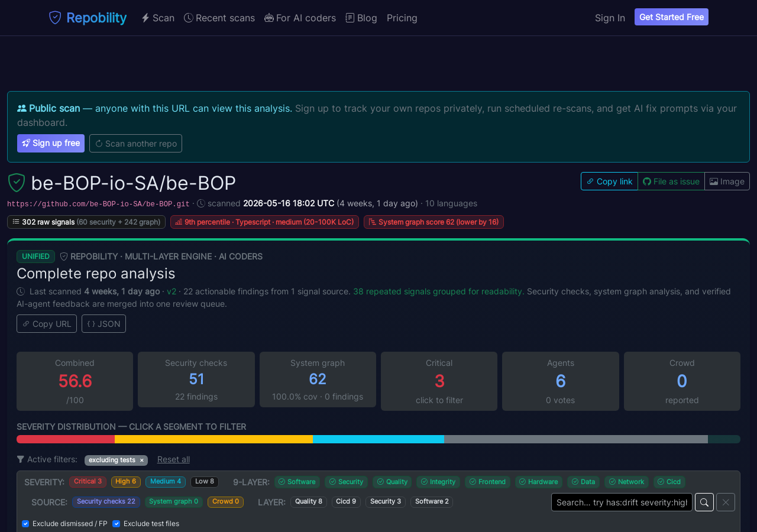
Task: Toggle the Integrity 9-layer filter
Action: pos(438,482)
